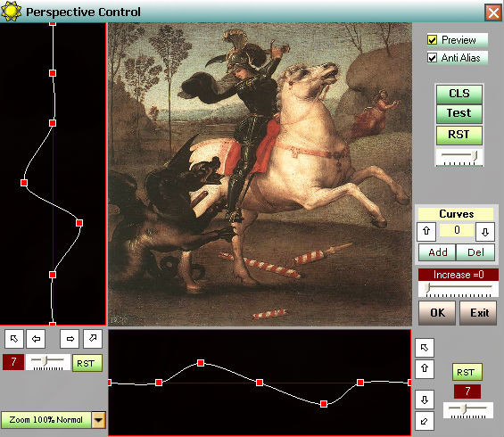Adjust the left curve points slider
Viewport: 504px width, 437px height.
click(48, 362)
